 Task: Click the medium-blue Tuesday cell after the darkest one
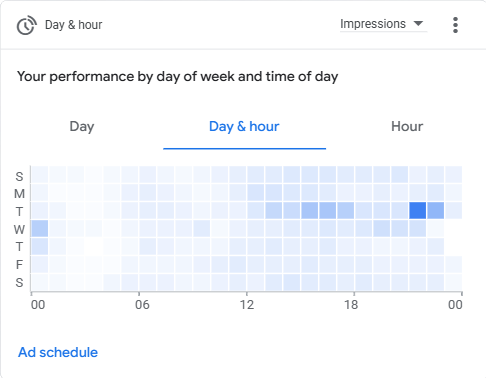coord(436,211)
